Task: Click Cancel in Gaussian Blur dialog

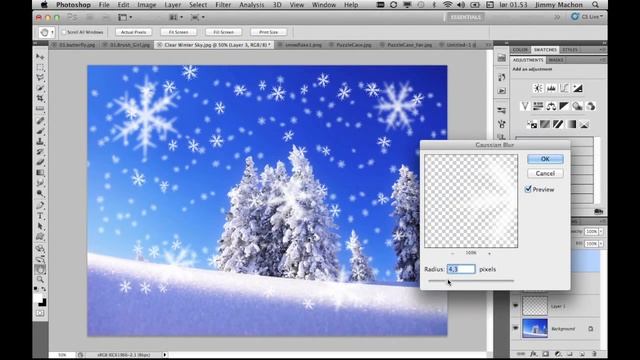Action: click(x=545, y=173)
